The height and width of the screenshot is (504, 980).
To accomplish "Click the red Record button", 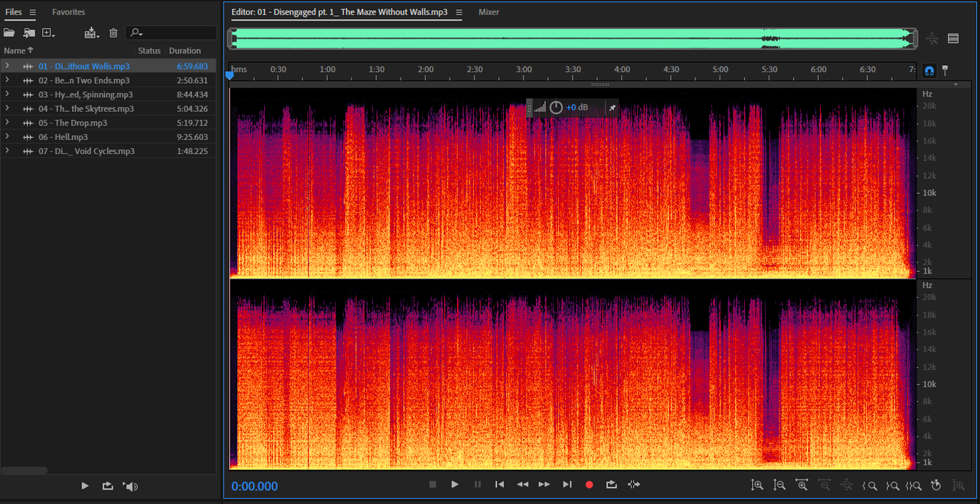I will pos(590,484).
